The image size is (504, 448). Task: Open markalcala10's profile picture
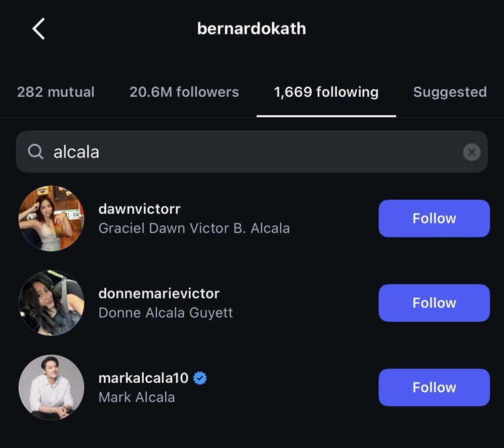point(52,387)
